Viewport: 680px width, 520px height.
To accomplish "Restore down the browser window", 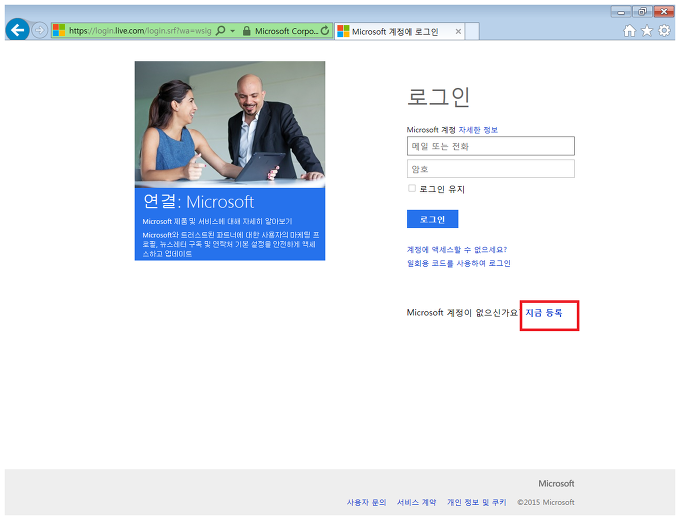I will coord(642,12).
